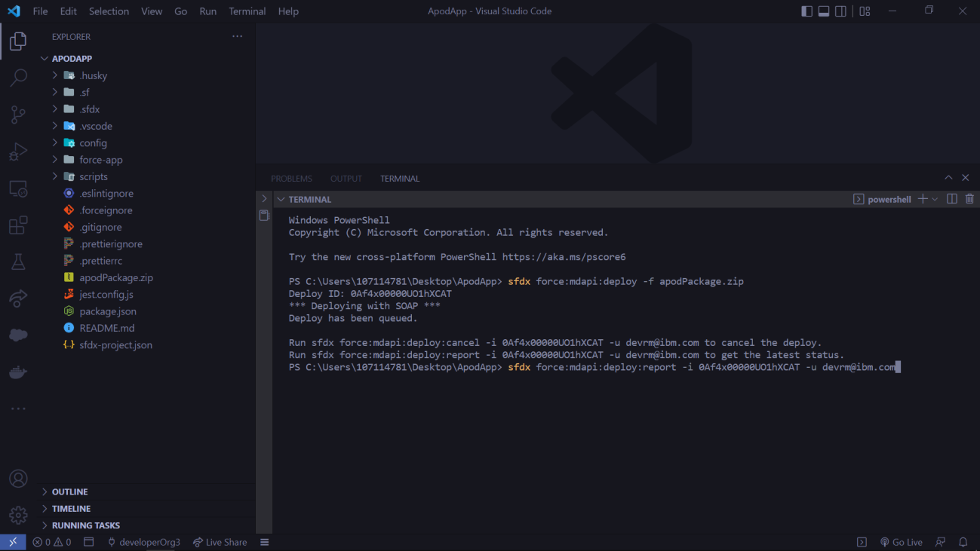Start the Go Live server from status bar
This screenshot has width=980, height=551.
click(902, 541)
